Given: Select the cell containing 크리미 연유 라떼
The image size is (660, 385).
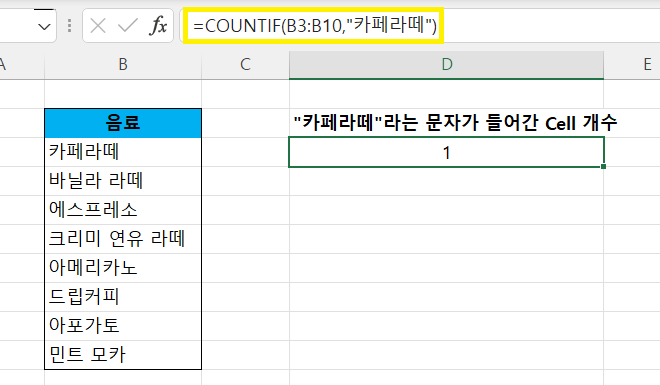Looking at the screenshot, I should pos(123,239).
